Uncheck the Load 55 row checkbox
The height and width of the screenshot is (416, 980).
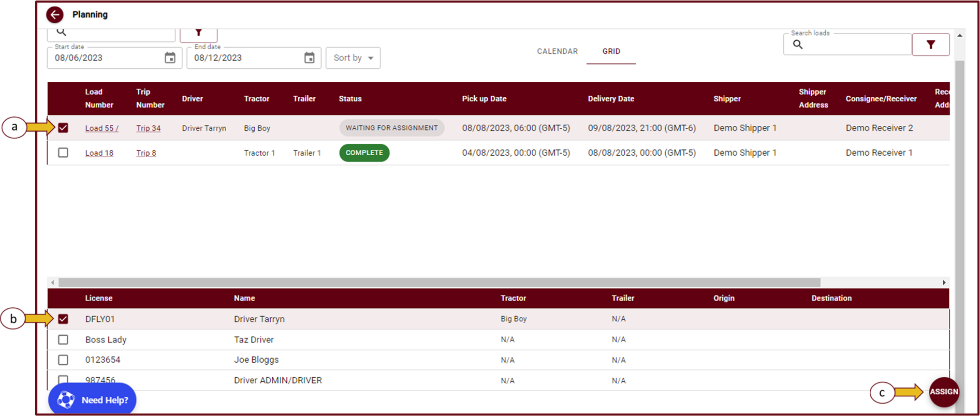(63, 128)
